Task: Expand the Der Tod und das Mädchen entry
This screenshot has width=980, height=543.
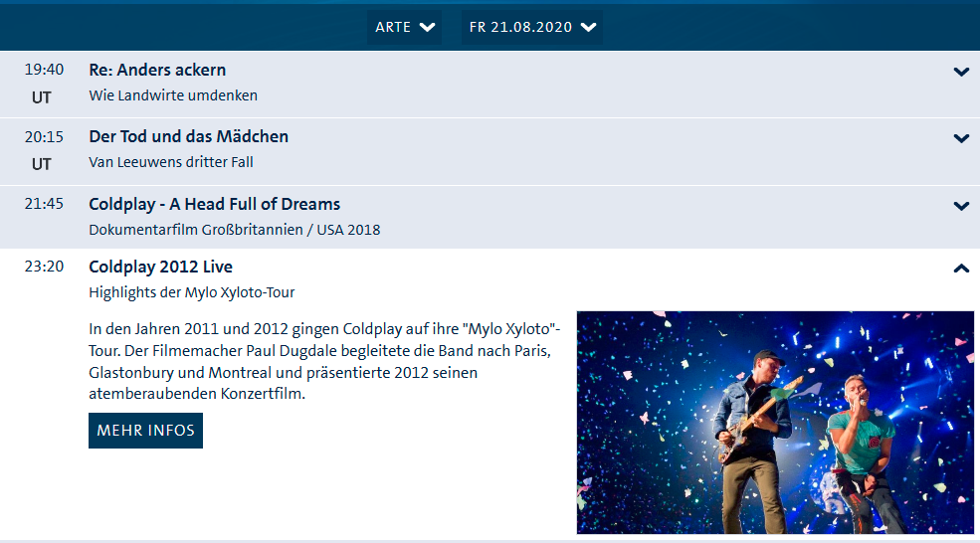Action: pos(961,138)
